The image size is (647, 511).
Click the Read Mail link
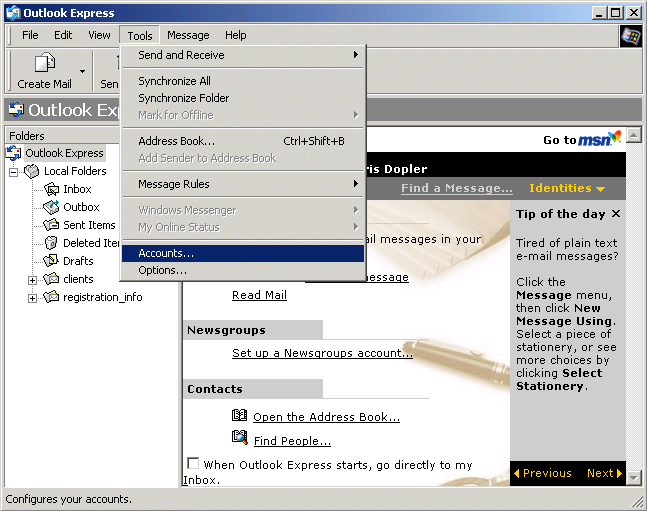coord(260,295)
